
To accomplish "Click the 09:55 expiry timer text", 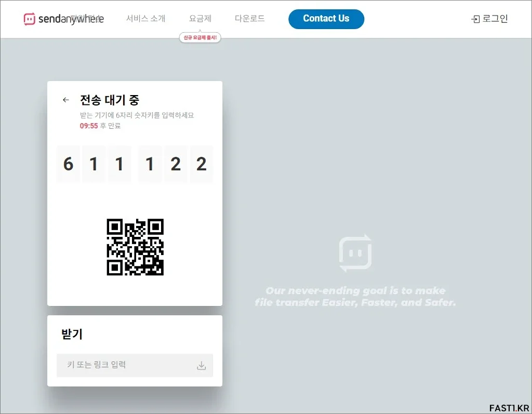I will coord(89,126).
